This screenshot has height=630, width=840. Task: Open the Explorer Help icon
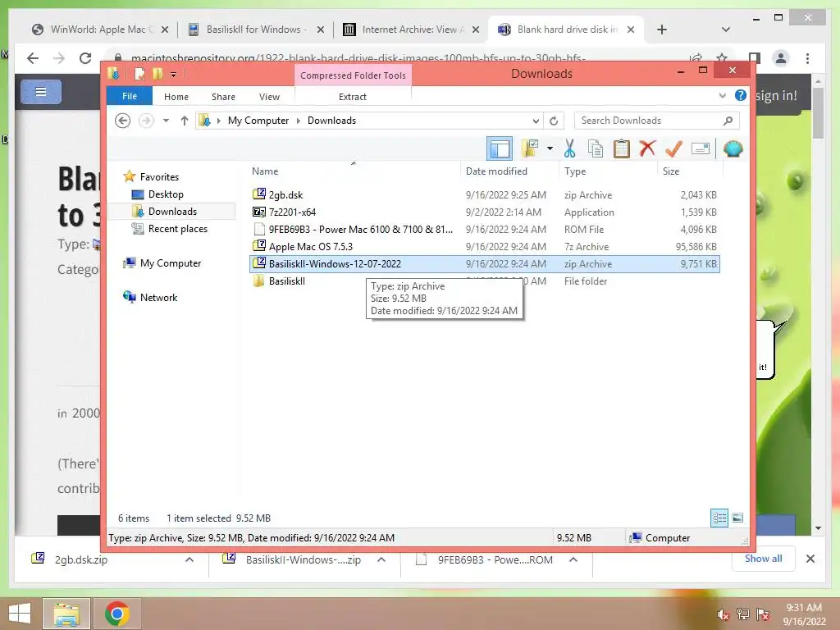point(741,95)
